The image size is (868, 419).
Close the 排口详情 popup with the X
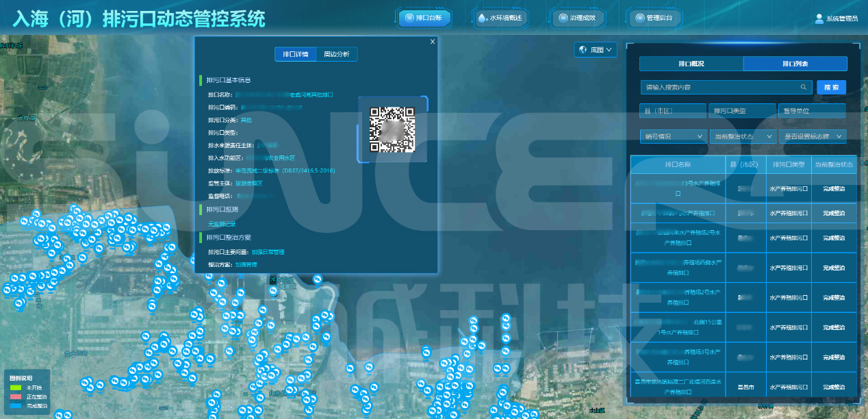(433, 42)
